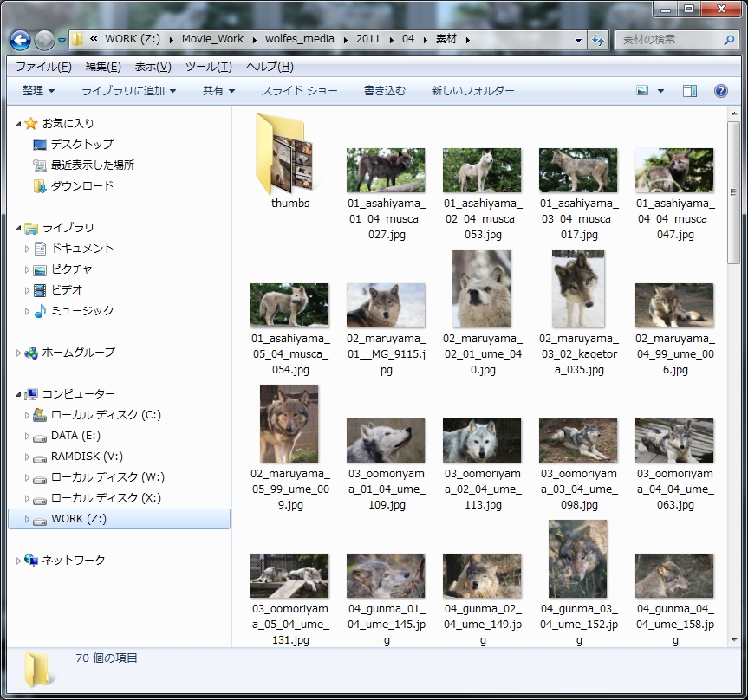Click the magnifier search icon
The image size is (748, 700).
point(729,40)
